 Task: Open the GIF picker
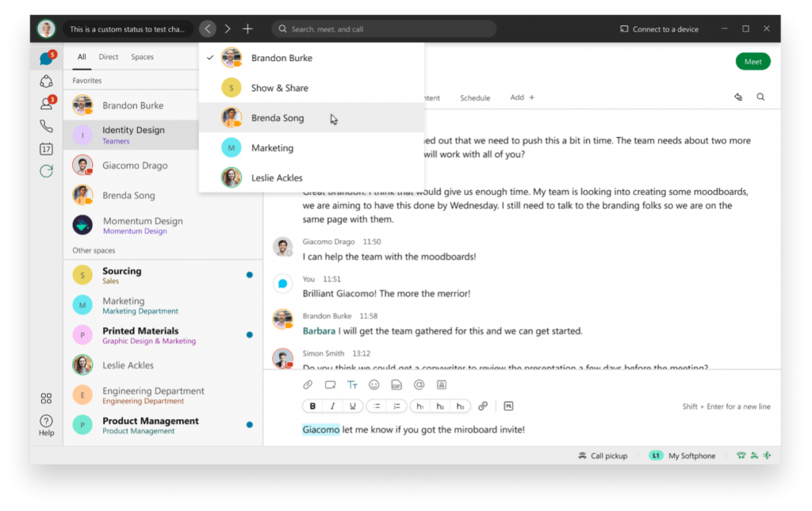[396, 384]
